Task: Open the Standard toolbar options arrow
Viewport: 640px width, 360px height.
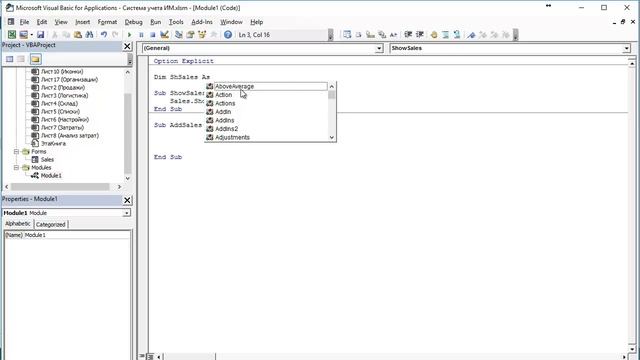Action: 331,36
